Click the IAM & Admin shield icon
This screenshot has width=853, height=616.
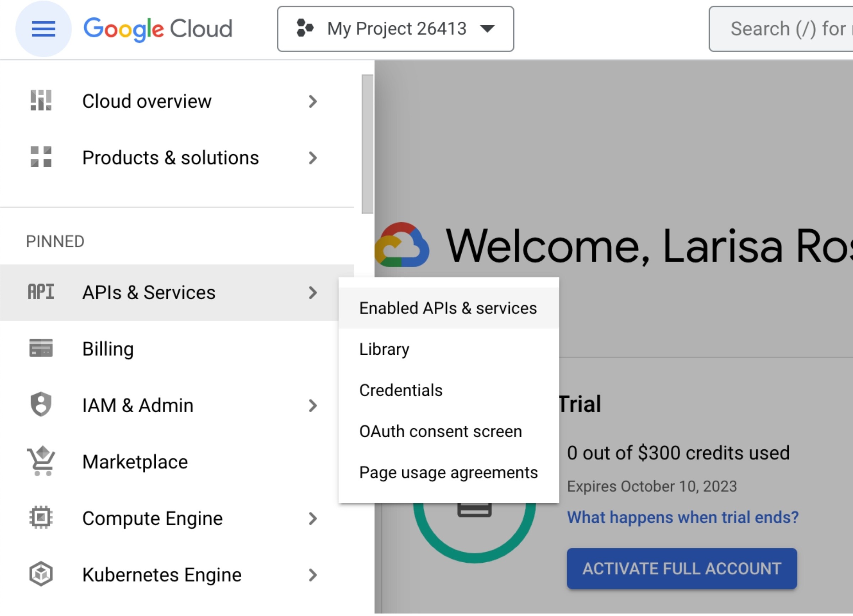coord(41,405)
